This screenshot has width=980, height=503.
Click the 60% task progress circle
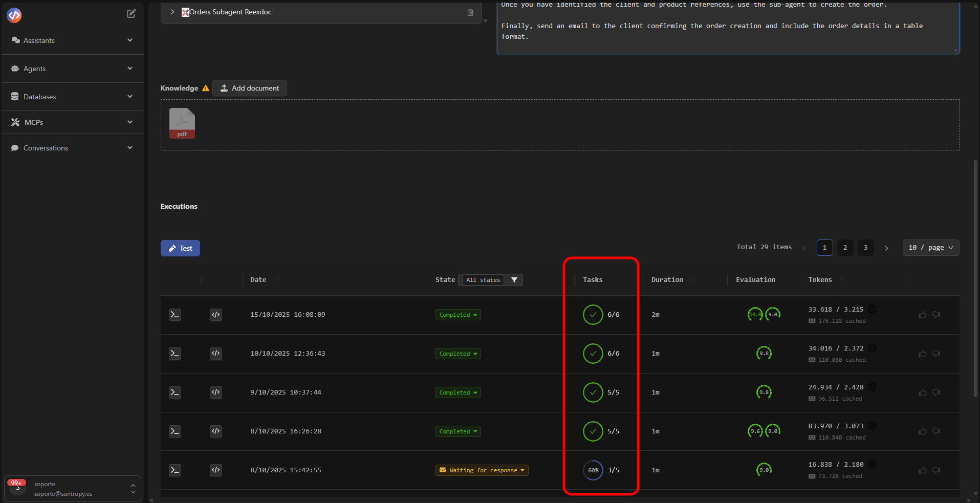coord(593,470)
